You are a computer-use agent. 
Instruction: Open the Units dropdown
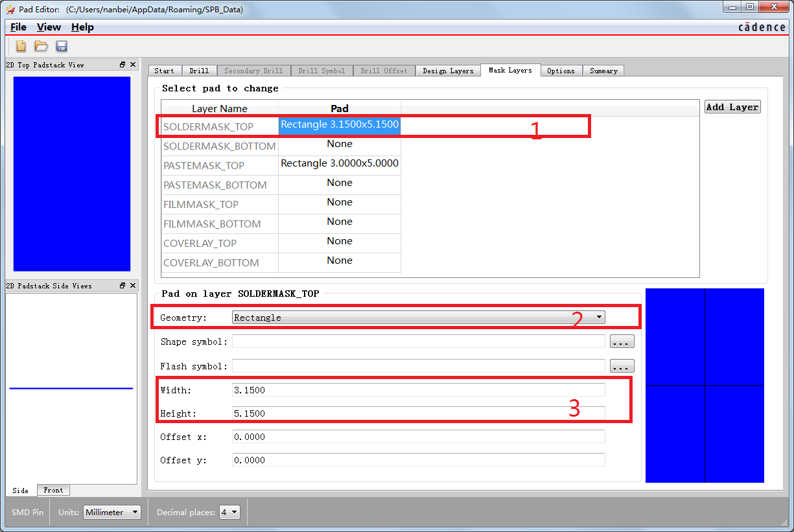tap(112, 512)
